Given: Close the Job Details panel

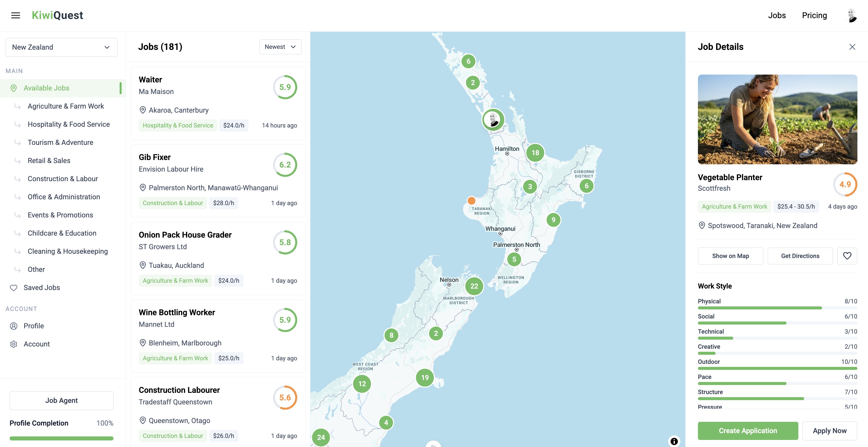Looking at the screenshot, I should [853, 47].
